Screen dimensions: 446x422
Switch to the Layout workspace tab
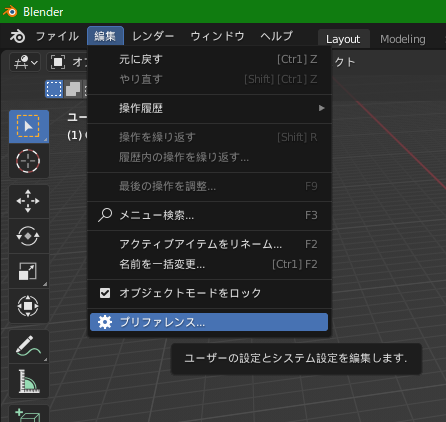[x=343, y=39]
